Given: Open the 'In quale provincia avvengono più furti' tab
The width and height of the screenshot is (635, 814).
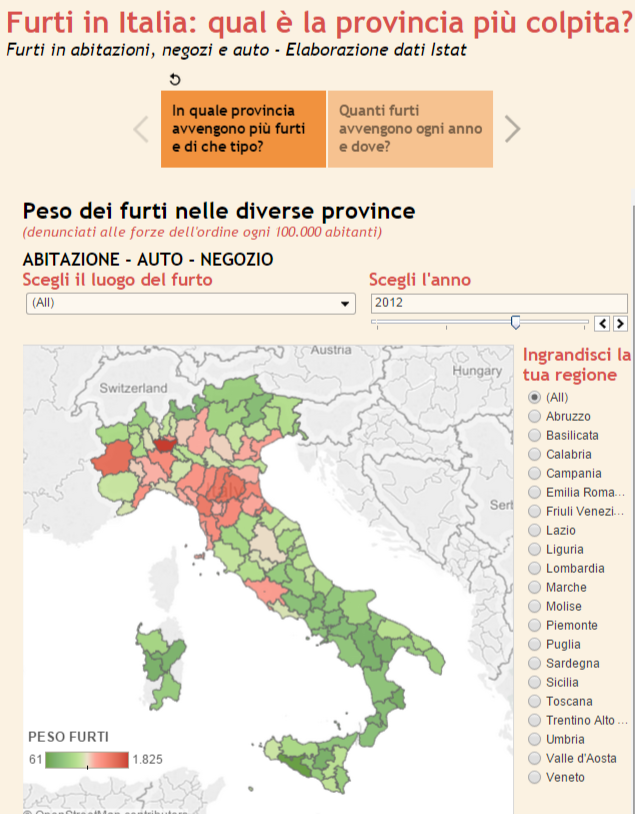Looking at the screenshot, I should tap(243, 129).
